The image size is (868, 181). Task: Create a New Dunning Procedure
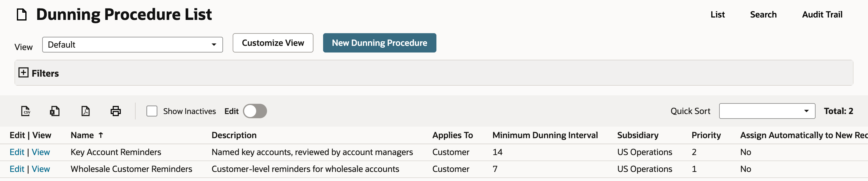(379, 43)
